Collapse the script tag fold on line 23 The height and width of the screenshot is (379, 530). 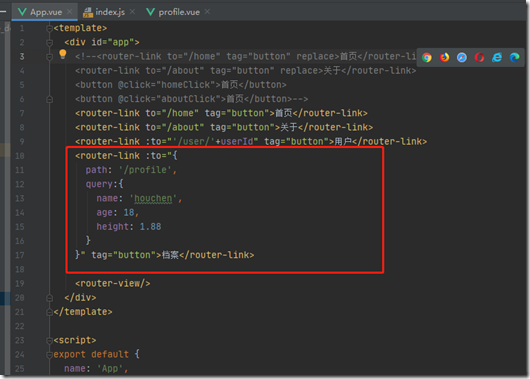[x=49, y=340]
